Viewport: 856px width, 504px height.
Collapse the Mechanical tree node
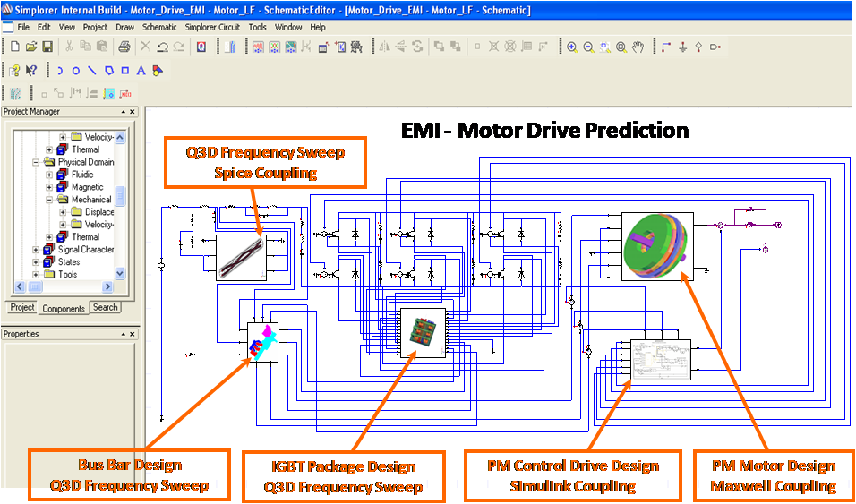click(x=49, y=200)
